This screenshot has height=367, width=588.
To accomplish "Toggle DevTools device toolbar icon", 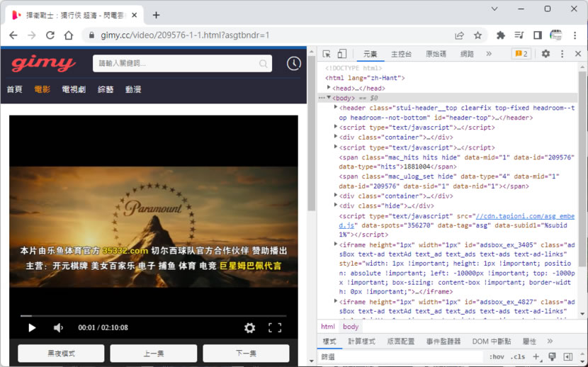I will tap(341, 54).
